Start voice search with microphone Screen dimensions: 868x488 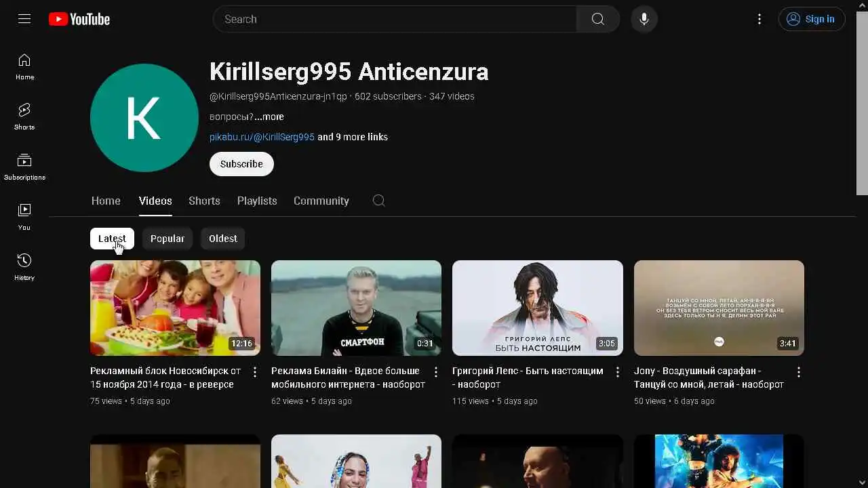click(644, 19)
